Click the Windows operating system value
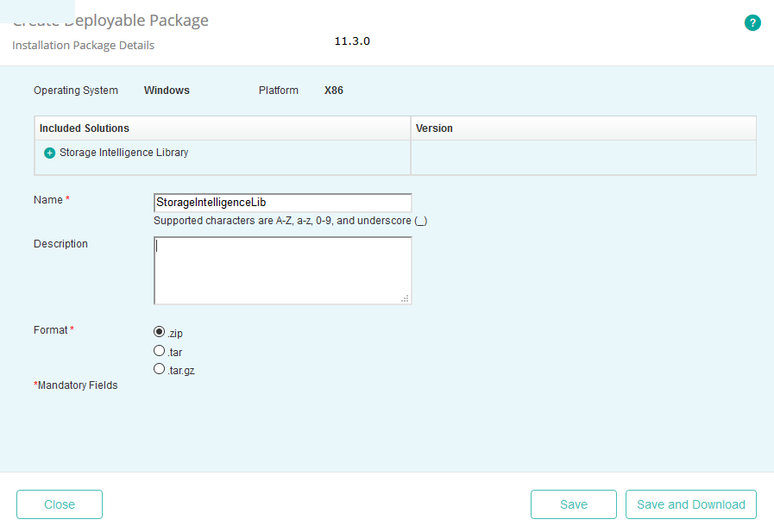This screenshot has height=532, width=774. click(167, 90)
